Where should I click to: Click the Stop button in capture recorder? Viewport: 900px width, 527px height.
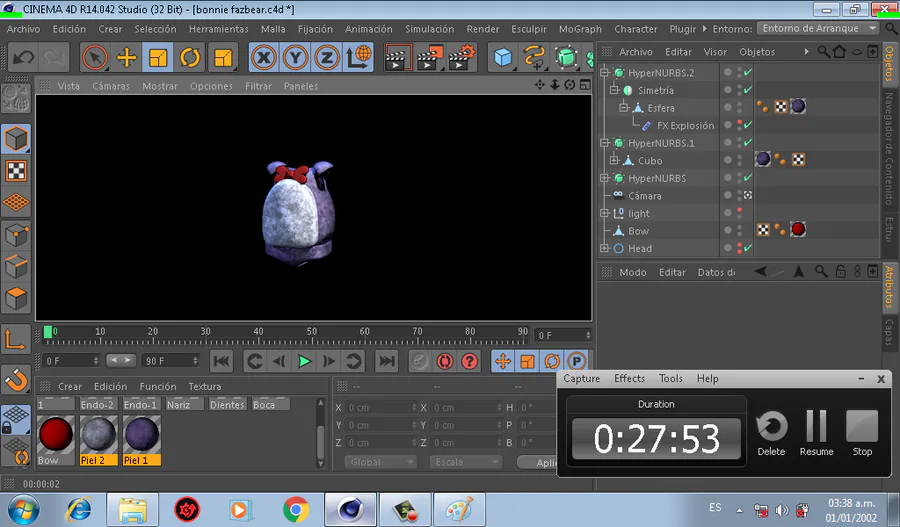click(x=862, y=433)
